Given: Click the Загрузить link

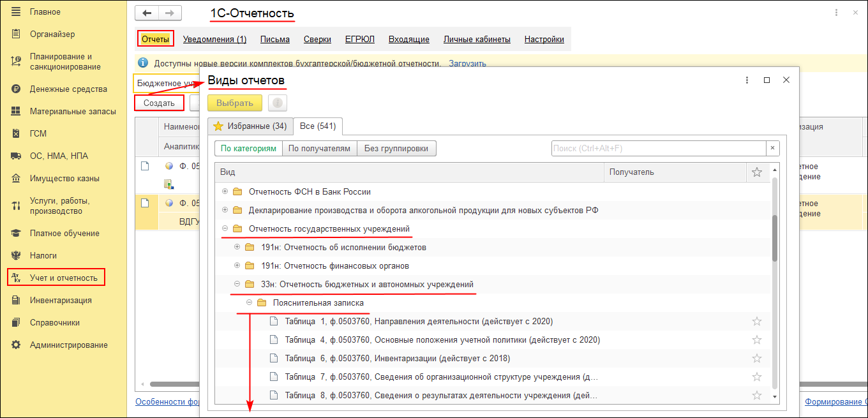Looking at the screenshot, I should pos(467,64).
